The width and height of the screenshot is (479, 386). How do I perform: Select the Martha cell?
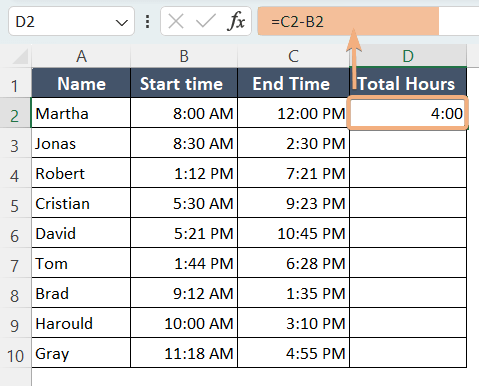tap(81, 113)
